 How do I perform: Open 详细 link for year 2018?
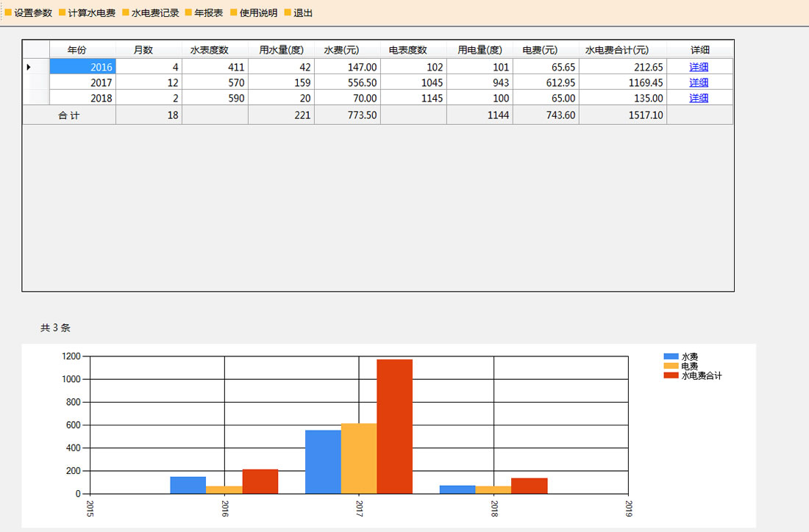tap(699, 98)
